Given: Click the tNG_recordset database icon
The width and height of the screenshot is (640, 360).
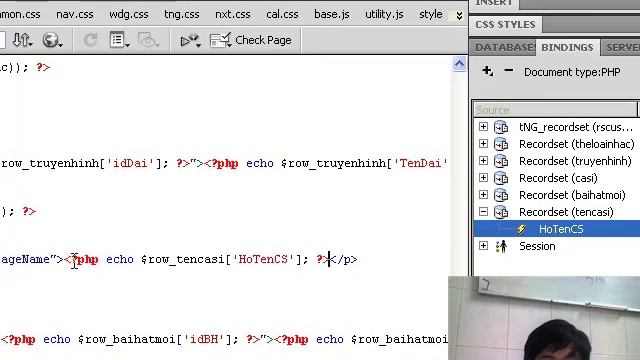Looking at the screenshot, I should point(501,127).
